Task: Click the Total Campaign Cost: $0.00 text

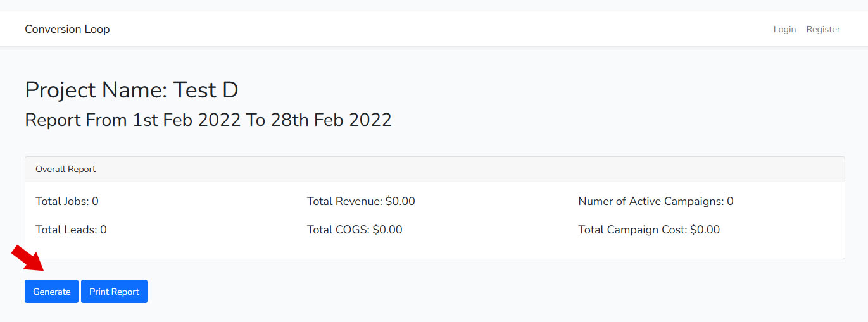Action: tap(649, 230)
